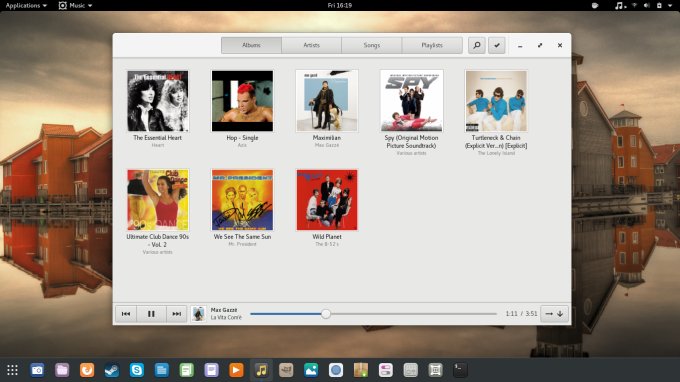
Task: Open Ultimate Club Dance 90s album cover
Action: pos(158,200)
